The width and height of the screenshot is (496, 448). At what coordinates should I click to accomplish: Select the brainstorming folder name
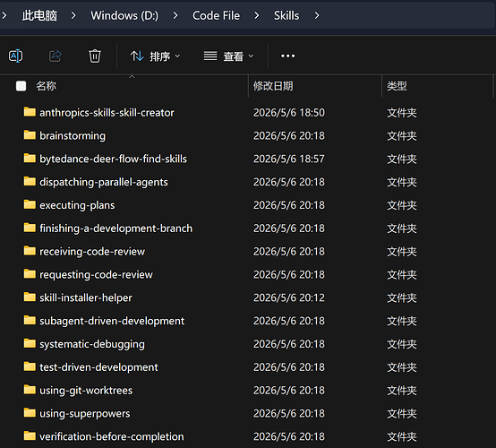point(73,136)
